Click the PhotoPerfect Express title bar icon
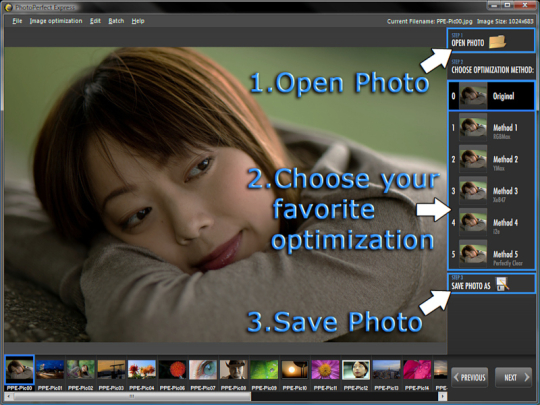The height and width of the screenshot is (405, 540). (8, 7)
